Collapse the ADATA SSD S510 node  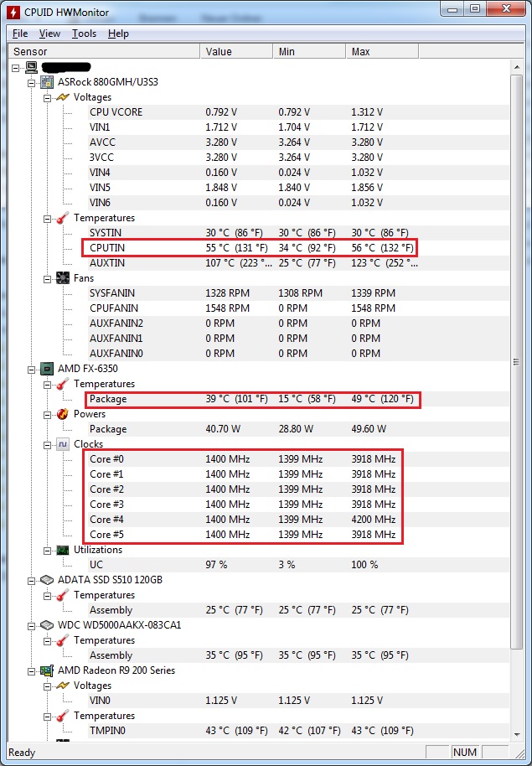pos(32,580)
